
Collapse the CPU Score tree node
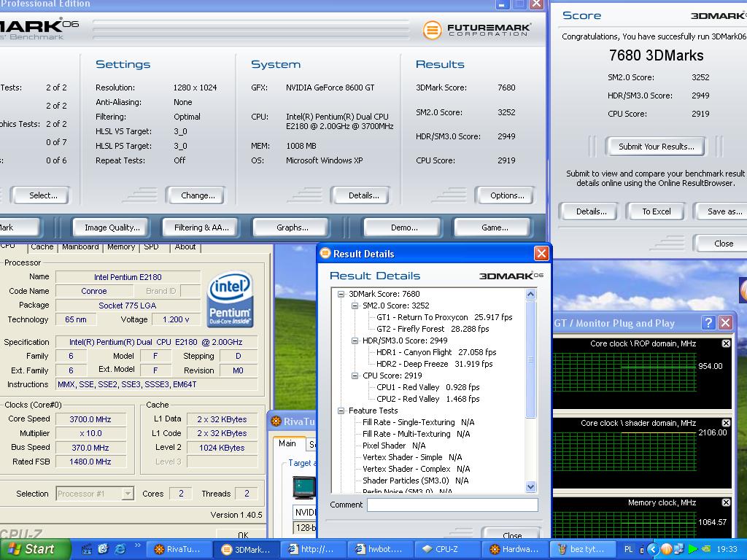pos(355,376)
